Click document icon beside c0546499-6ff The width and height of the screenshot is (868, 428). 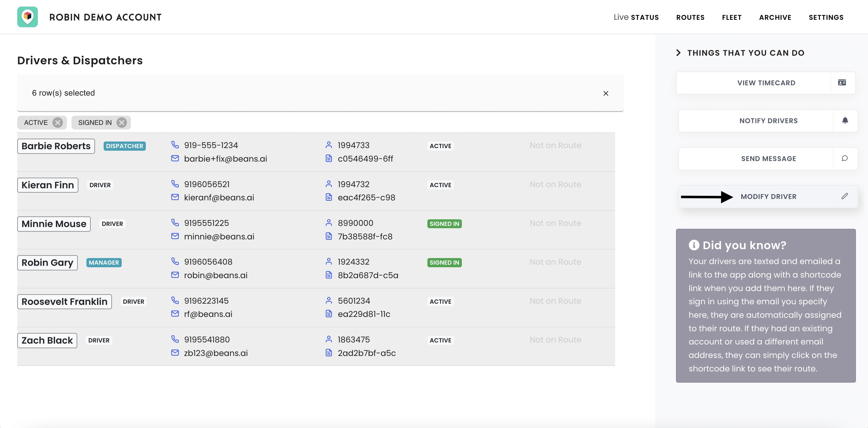click(329, 158)
